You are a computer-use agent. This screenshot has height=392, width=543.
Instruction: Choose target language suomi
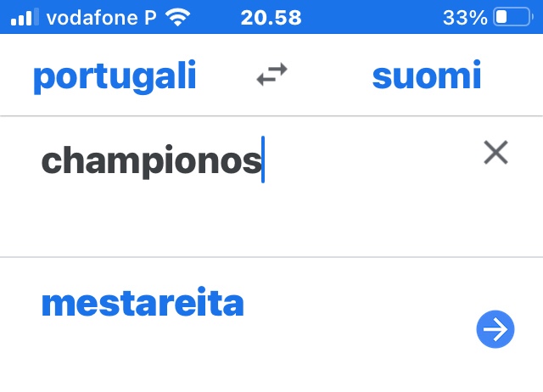click(427, 76)
